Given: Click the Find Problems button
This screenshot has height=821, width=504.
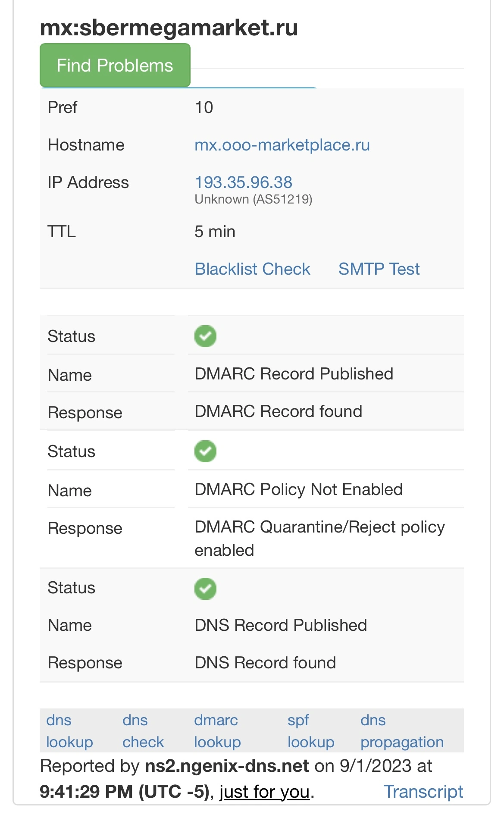Looking at the screenshot, I should (115, 66).
